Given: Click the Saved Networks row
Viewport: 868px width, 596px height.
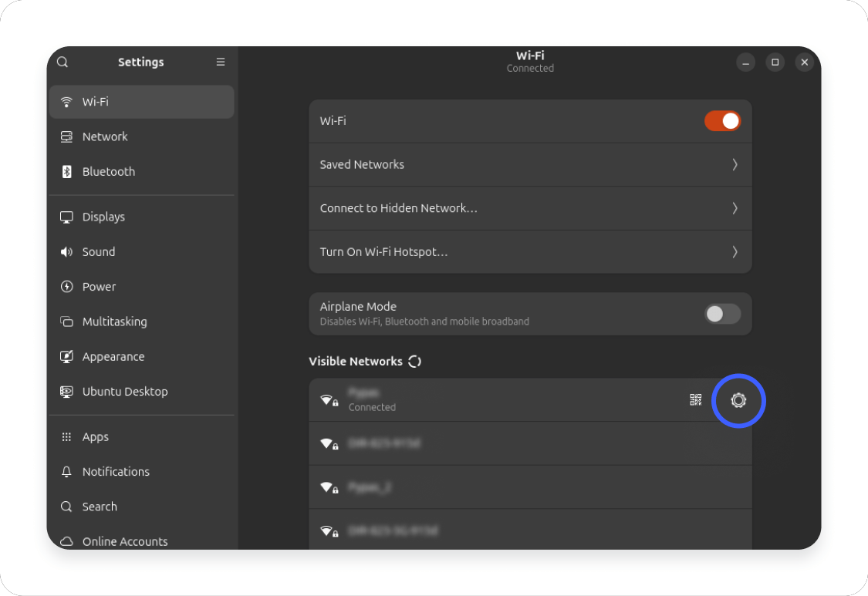Looking at the screenshot, I should (530, 164).
